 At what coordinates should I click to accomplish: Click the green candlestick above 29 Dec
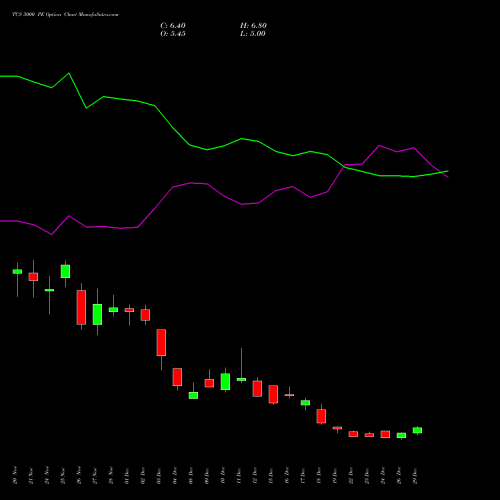417,430
